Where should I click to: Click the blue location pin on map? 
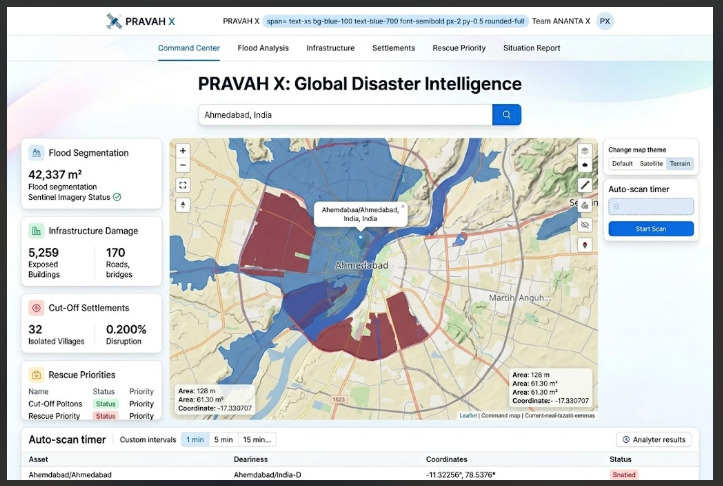tap(361, 239)
